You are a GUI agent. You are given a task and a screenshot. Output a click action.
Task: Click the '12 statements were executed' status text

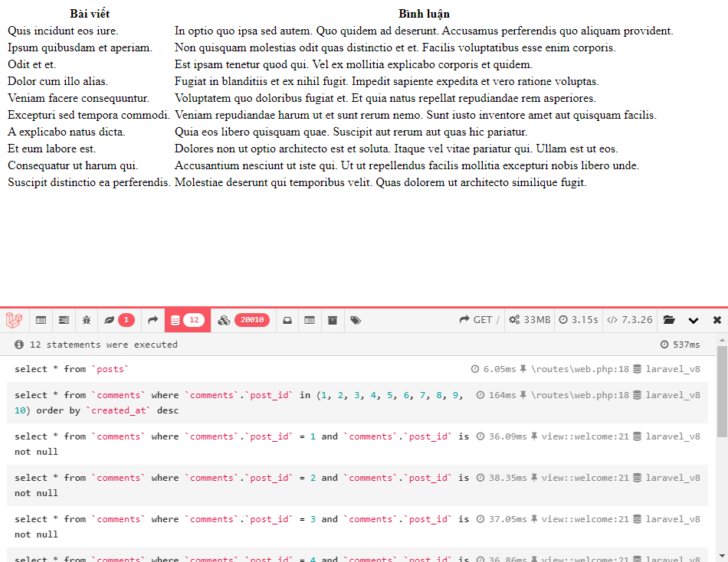pyautogui.click(x=103, y=345)
